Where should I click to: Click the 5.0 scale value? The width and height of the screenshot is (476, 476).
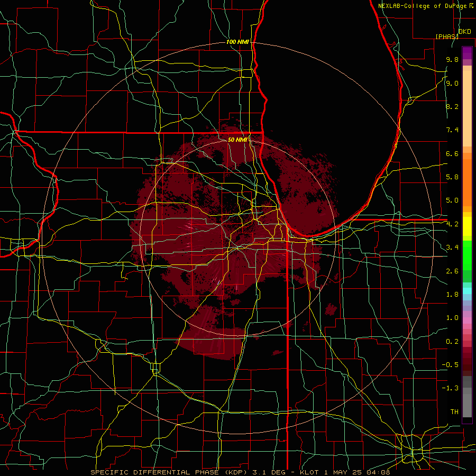click(452, 200)
